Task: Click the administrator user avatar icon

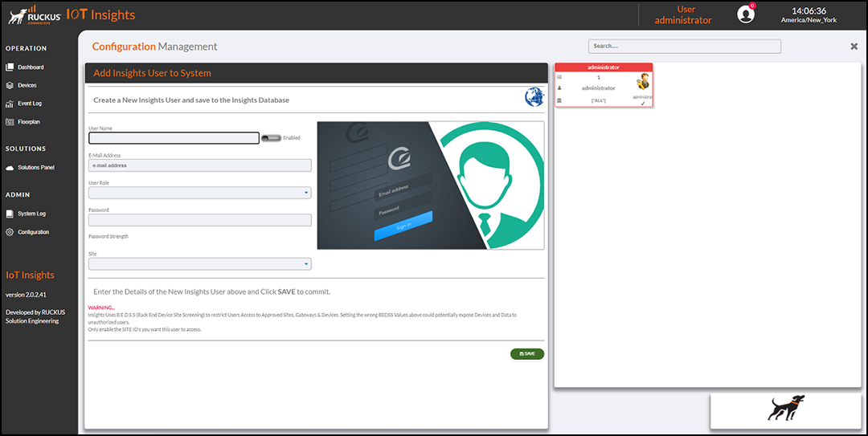Action: coord(643,81)
